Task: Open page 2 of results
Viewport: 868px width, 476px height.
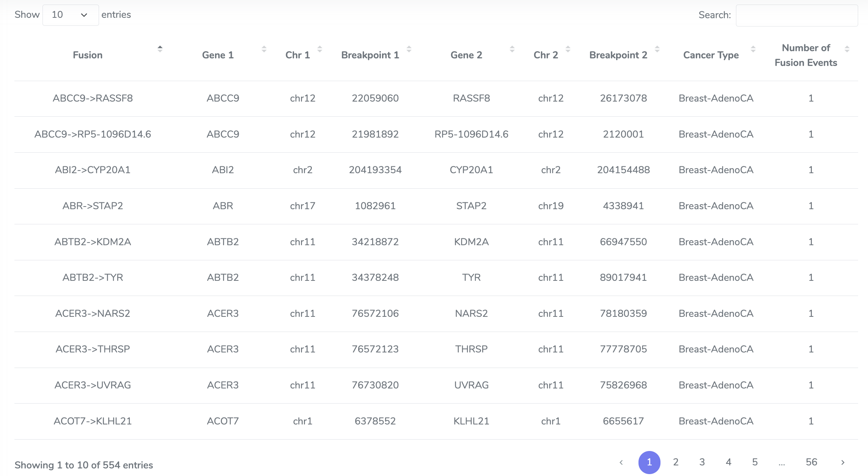Action: click(676, 462)
